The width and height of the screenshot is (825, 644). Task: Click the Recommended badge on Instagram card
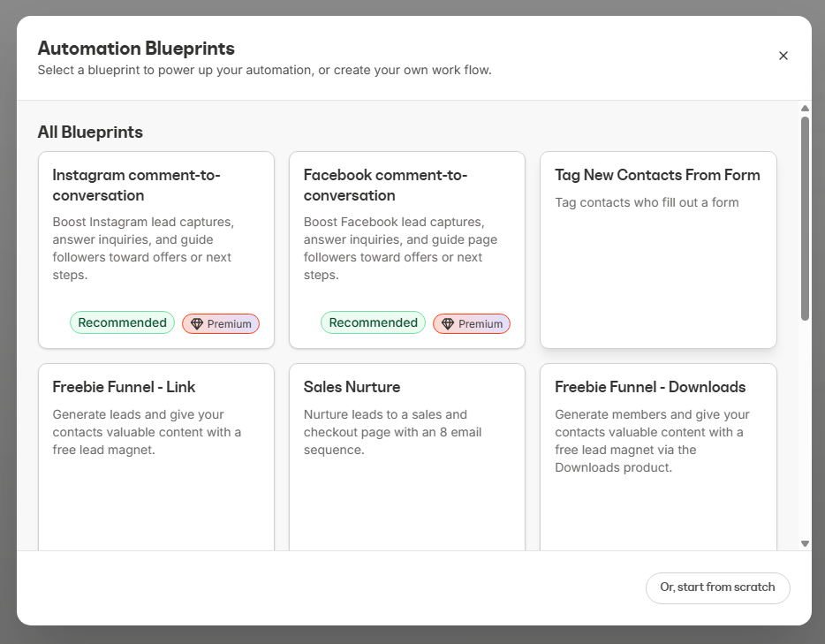coord(122,322)
